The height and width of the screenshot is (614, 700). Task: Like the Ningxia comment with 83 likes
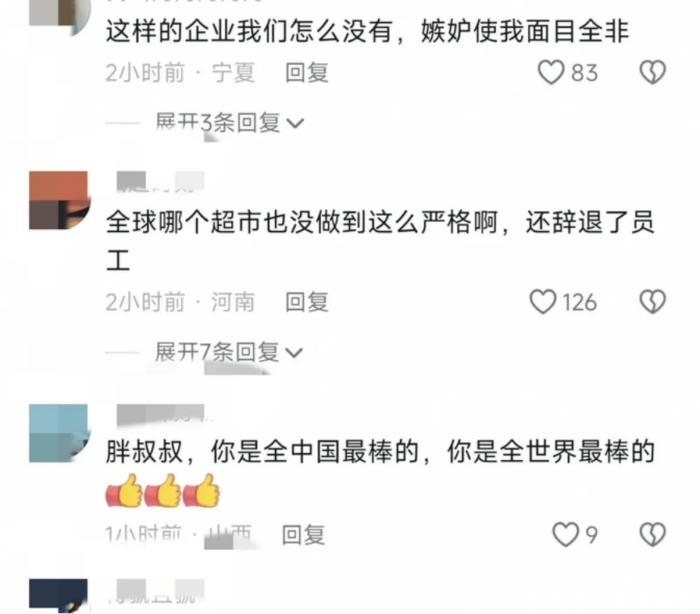pyautogui.click(x=551, y=73)
